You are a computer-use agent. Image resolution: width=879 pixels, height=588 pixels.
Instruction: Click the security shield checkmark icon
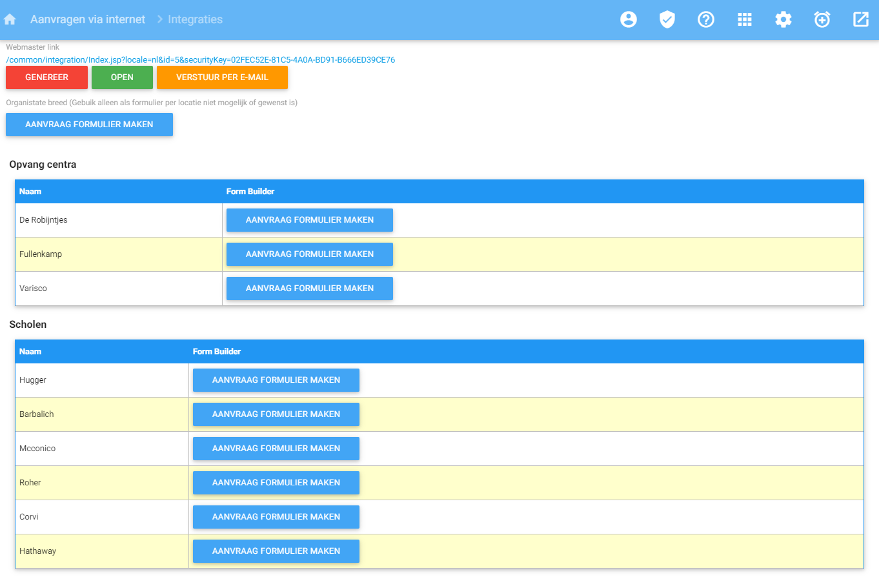667,19
